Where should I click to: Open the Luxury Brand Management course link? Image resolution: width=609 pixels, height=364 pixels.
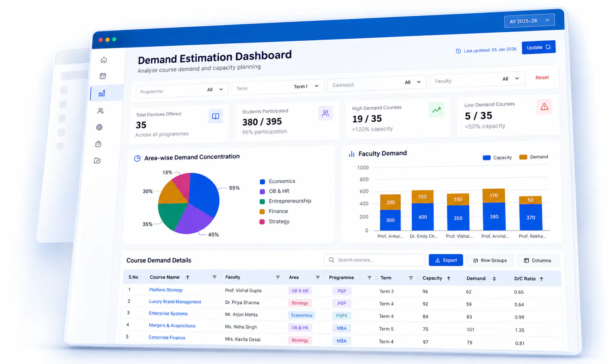coord(175,302)
